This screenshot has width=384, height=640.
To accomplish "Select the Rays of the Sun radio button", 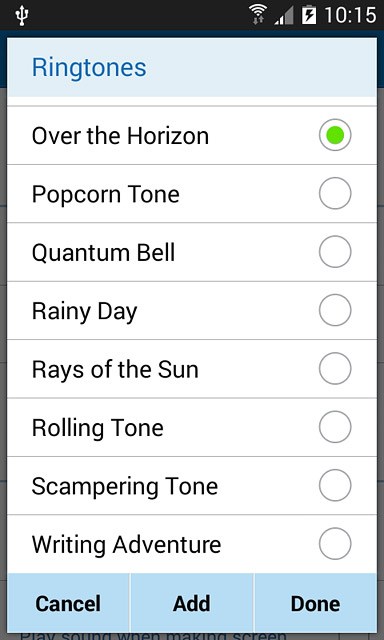I will tap(335, 368).
